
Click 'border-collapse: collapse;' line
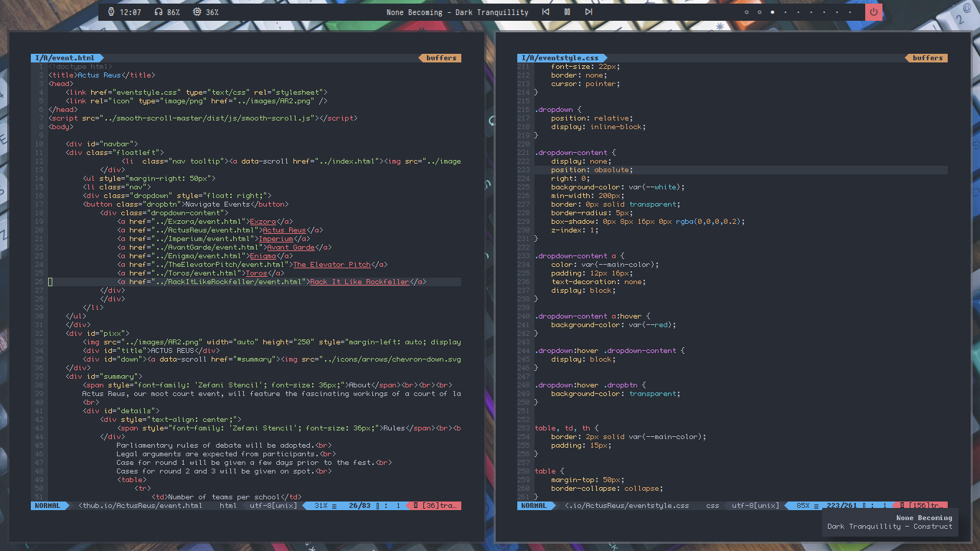tap(607, 489)
